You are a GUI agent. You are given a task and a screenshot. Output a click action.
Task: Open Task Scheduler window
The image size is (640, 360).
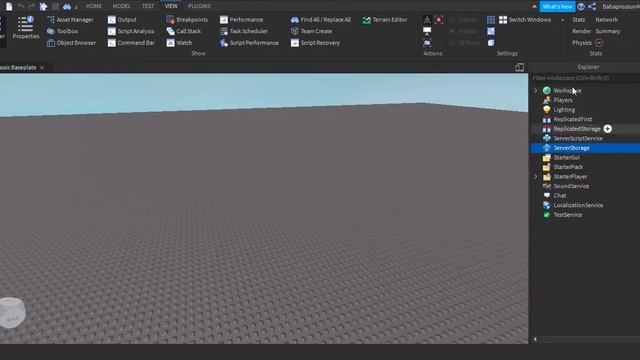pos(244,31)
